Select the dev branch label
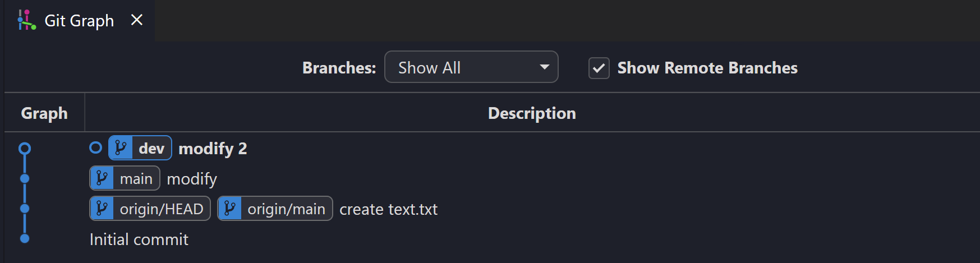Viewport: 980px width, 263px height. coord(140,148)
